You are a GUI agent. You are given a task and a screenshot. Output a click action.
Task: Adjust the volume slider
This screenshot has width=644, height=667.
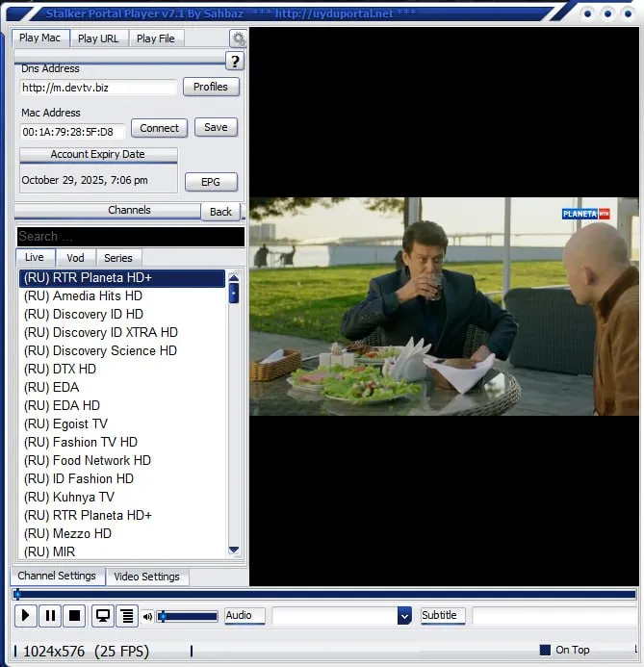(188, 616)
